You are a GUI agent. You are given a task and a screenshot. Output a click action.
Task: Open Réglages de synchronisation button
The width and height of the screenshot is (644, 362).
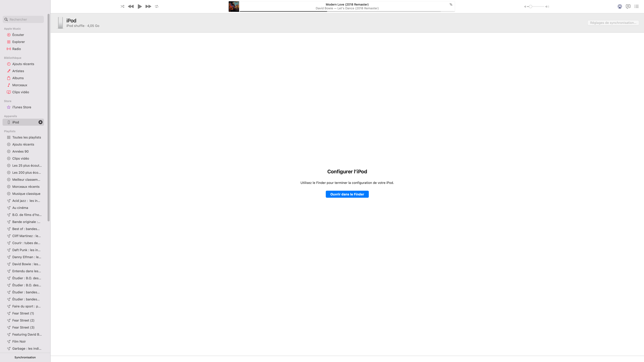coord(613,23)
